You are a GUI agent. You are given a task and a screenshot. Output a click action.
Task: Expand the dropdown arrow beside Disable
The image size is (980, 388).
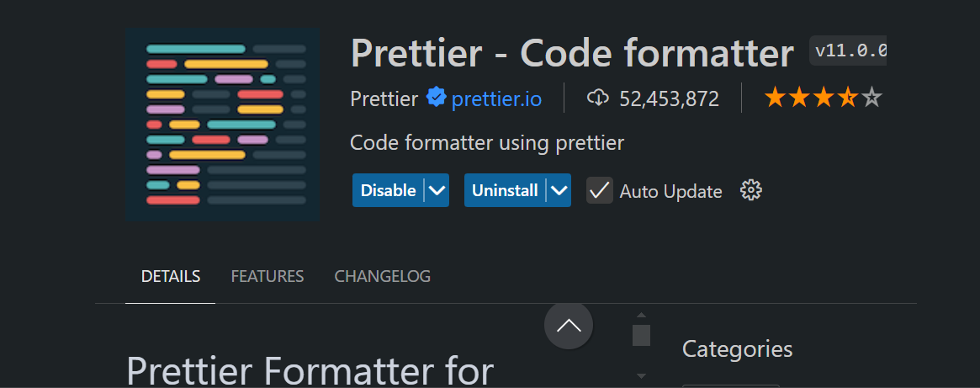[437, 190]
